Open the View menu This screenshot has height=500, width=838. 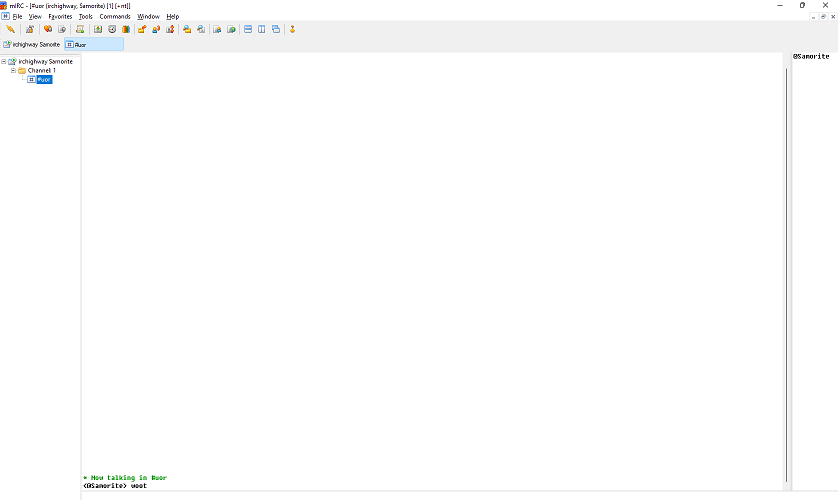35,17
